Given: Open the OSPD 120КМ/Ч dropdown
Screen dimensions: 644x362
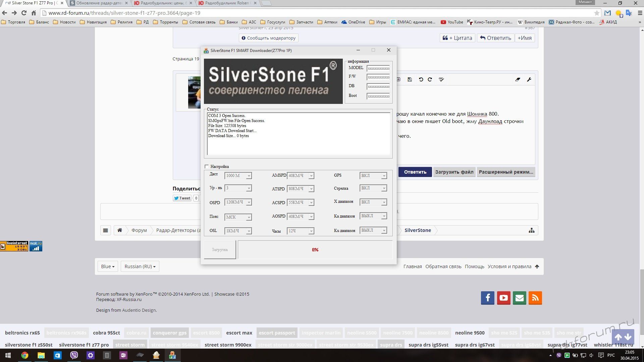Looking at the screenshot, I should (238, 202).
